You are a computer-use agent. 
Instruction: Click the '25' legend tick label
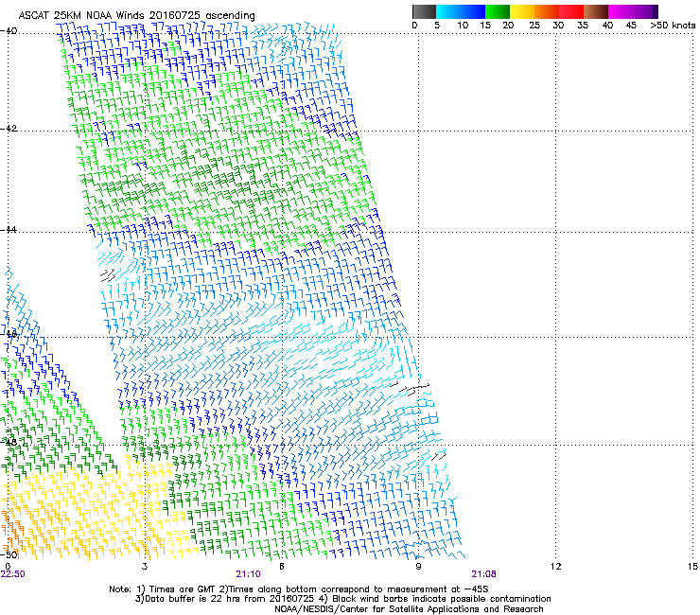pyautogui.click(x=534, y=26)
